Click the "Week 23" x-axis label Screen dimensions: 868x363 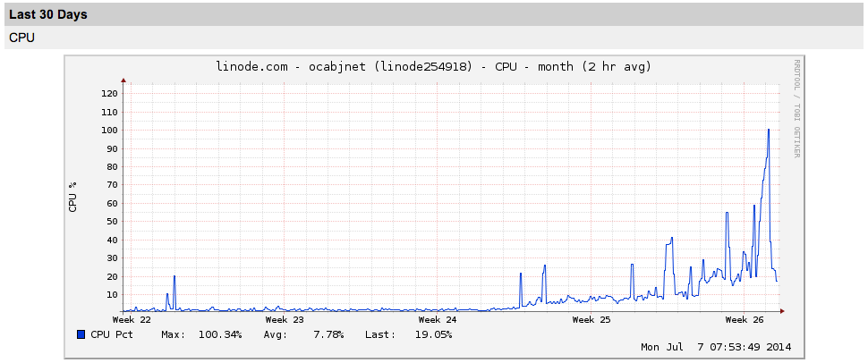coord(285,320)
